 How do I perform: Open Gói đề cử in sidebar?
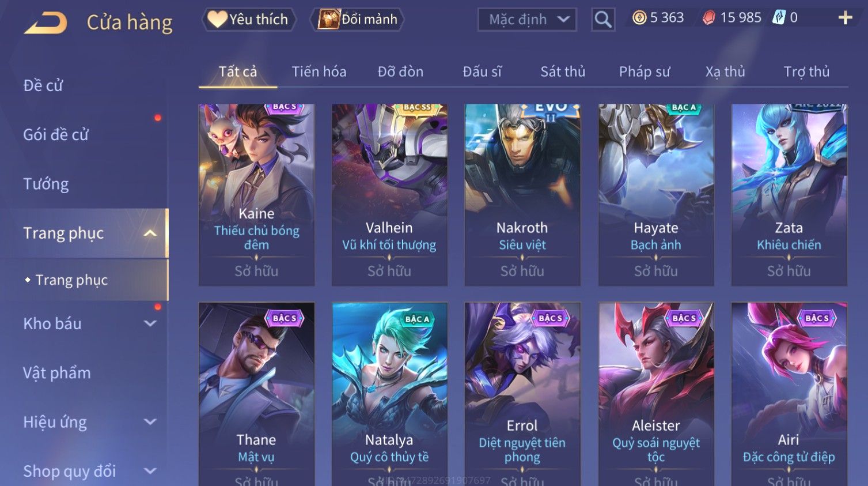pos(56,135)
